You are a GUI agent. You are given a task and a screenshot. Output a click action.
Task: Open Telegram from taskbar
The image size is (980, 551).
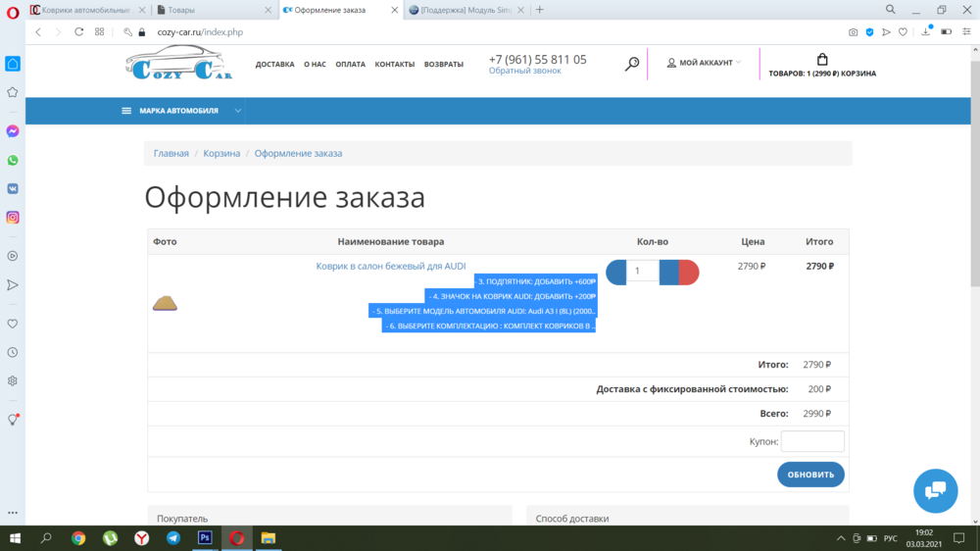coord(173,538)
